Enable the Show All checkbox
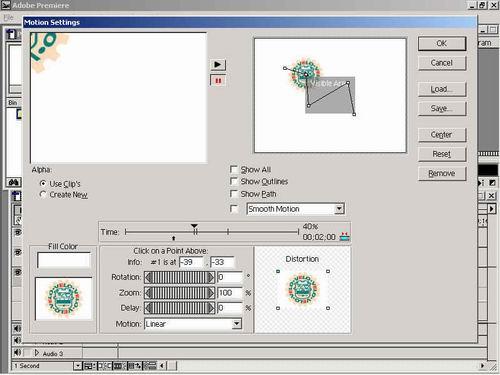Image resolution: width=500 pixels, height=375 pixels. point(234,169)
